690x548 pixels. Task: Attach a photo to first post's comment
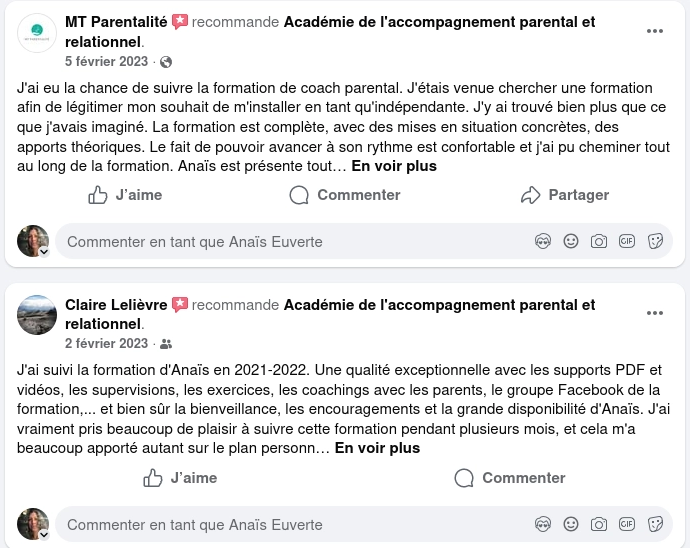click(599, 241)
